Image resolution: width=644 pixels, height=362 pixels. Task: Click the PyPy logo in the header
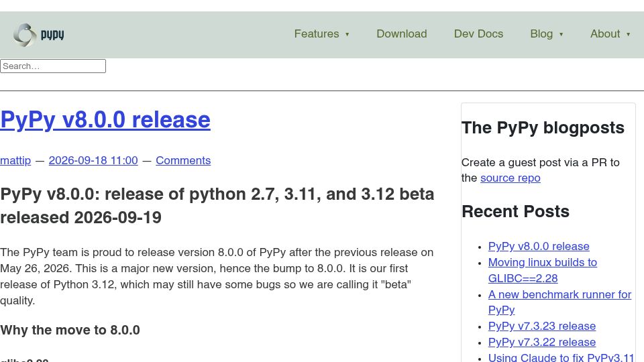[39, 35]
